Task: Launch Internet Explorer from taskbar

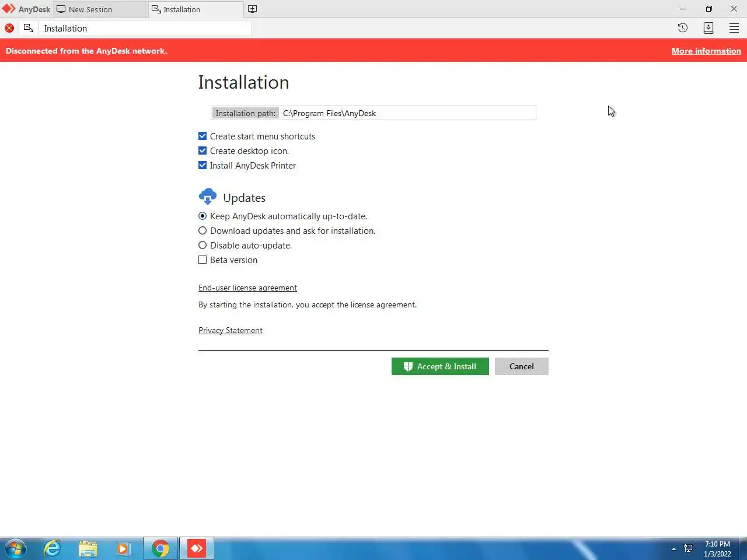Action: pos(53,548)
